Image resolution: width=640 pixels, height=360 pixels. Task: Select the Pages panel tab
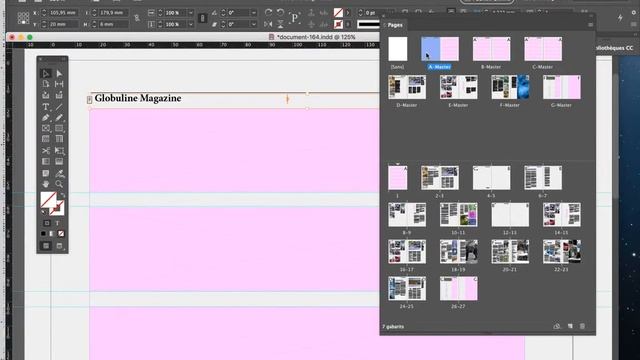pyautogui.click(x=395, y=25)
